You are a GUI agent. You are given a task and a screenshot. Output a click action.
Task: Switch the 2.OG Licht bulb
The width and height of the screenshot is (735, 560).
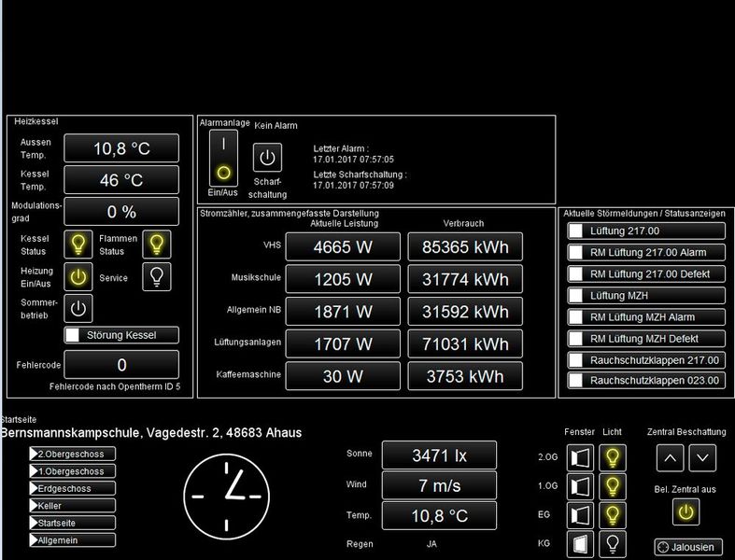click(612, 457)
